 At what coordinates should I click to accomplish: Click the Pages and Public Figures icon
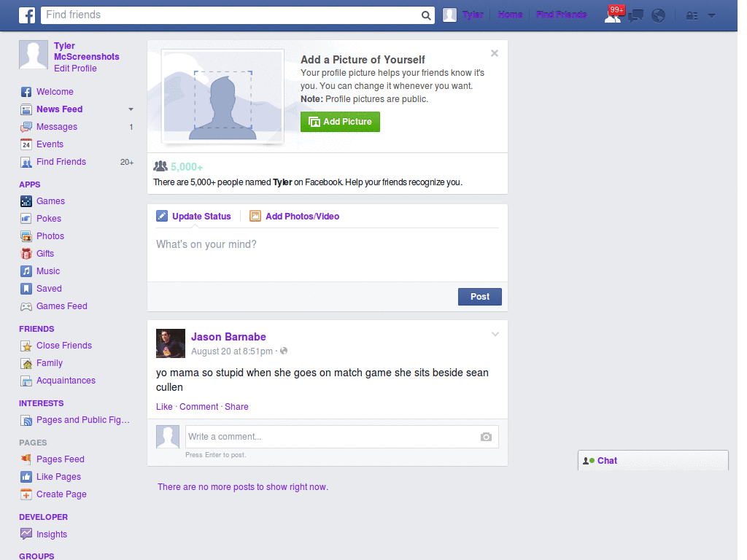pos(26,420)
